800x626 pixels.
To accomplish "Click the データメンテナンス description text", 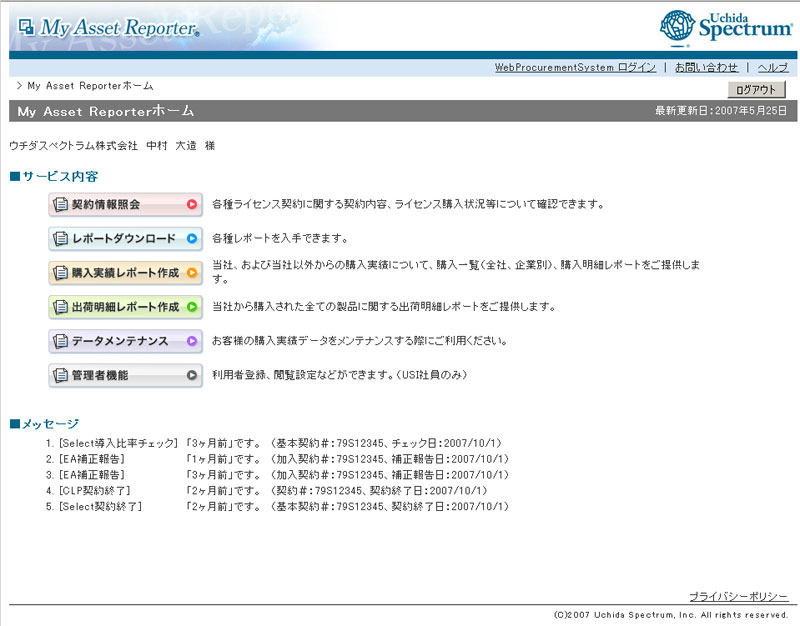I will (x=360, y=341).
